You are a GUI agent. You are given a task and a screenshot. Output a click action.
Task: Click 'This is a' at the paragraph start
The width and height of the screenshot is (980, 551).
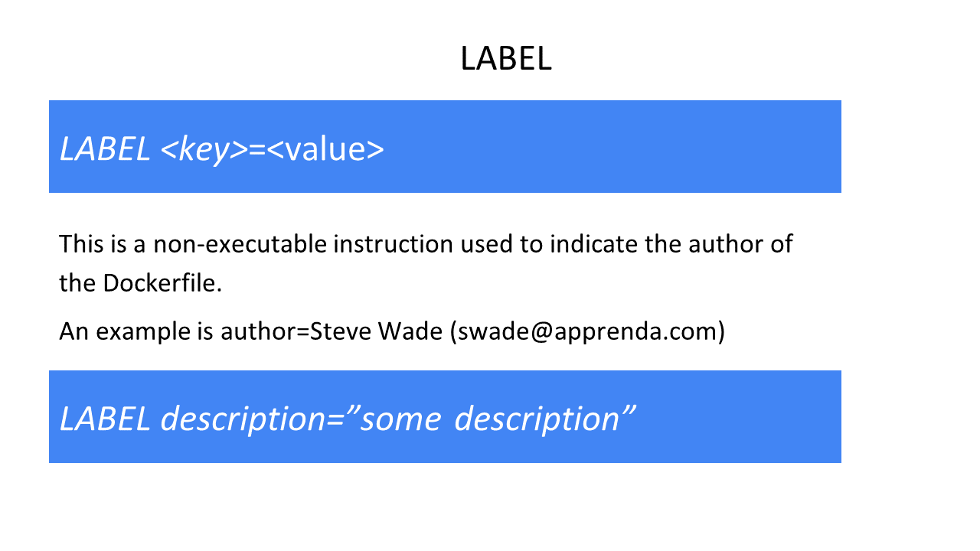pos(103,244)
